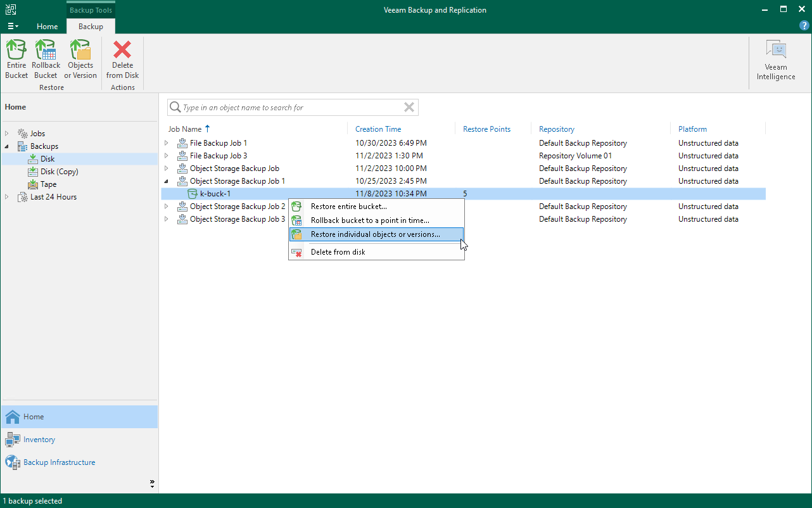Switch to the Home ribbon tab
The height and width of the screenshot is (508, 812).
click(47, 27)
